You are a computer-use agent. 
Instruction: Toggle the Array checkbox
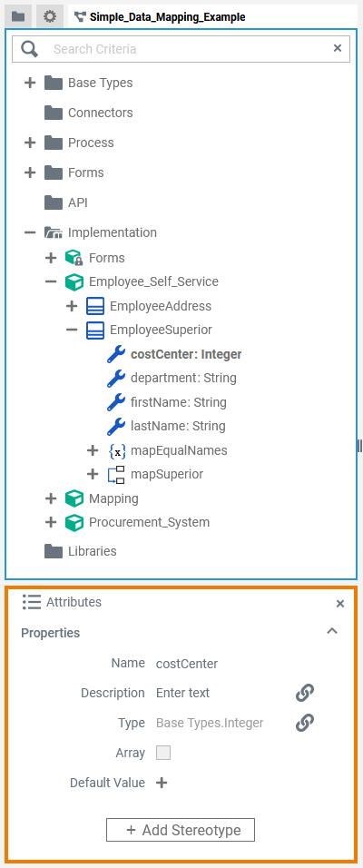[x=163, y=753]
